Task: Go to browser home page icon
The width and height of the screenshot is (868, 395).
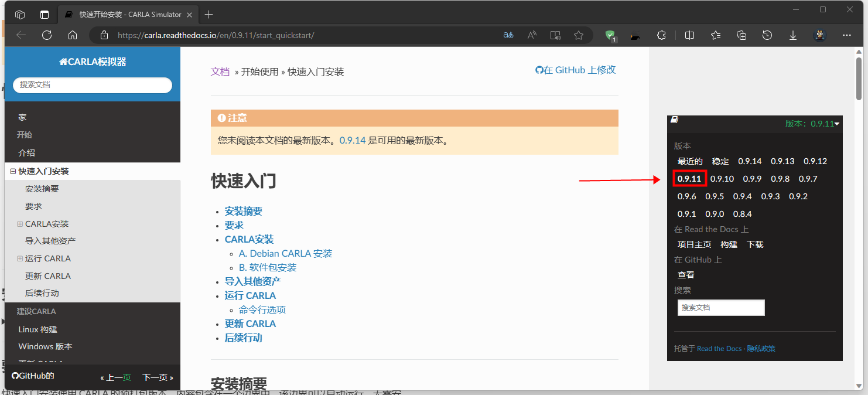Action: (x=73, y=35)
